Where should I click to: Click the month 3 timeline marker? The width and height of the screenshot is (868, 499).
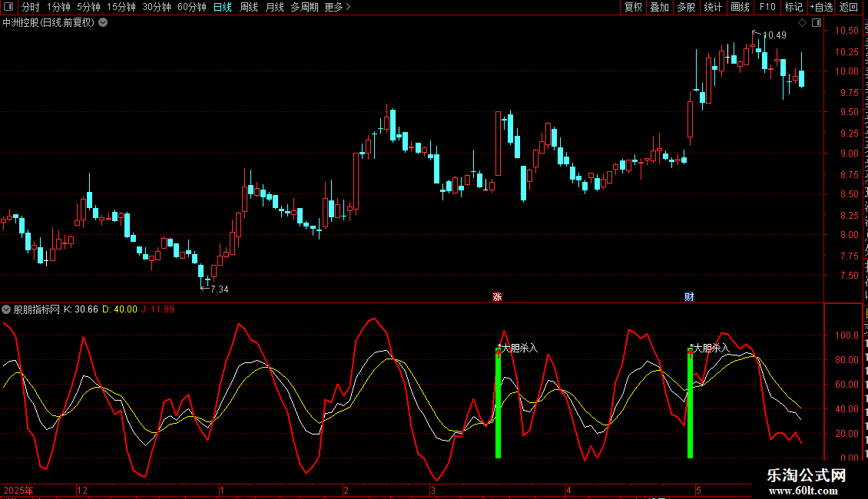[x=433, y=490]
